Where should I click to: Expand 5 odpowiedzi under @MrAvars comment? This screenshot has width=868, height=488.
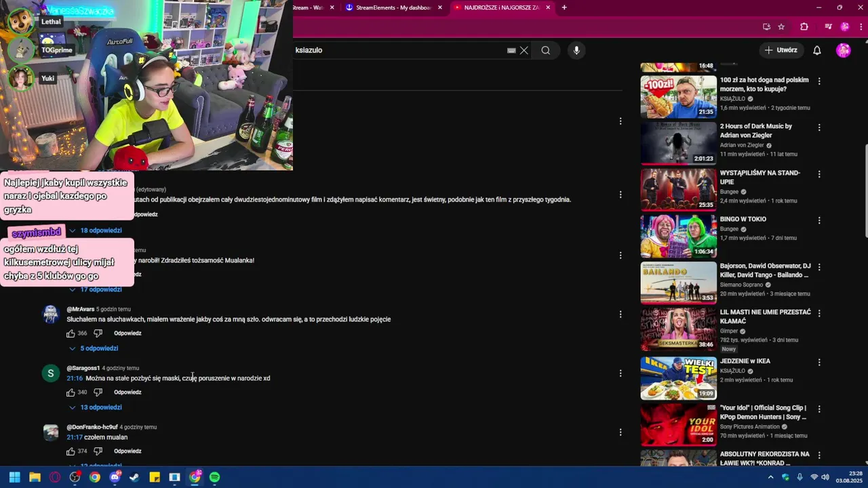[x=94, y=348]
